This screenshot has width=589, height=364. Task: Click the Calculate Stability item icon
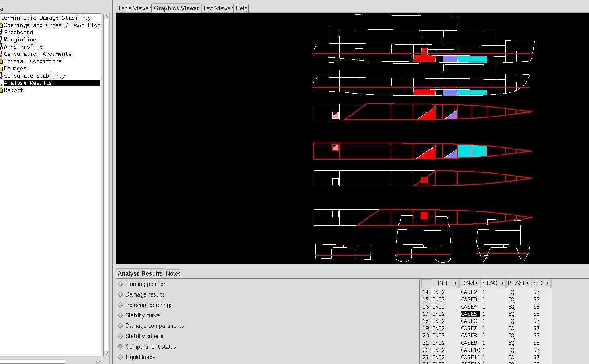pyautogui.click(x=1, y=76)
